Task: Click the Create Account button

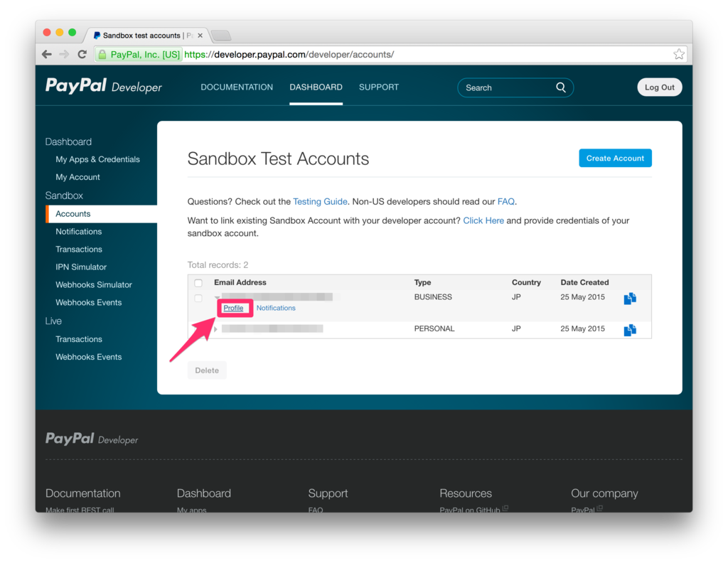Action: [x=615, y=158]
